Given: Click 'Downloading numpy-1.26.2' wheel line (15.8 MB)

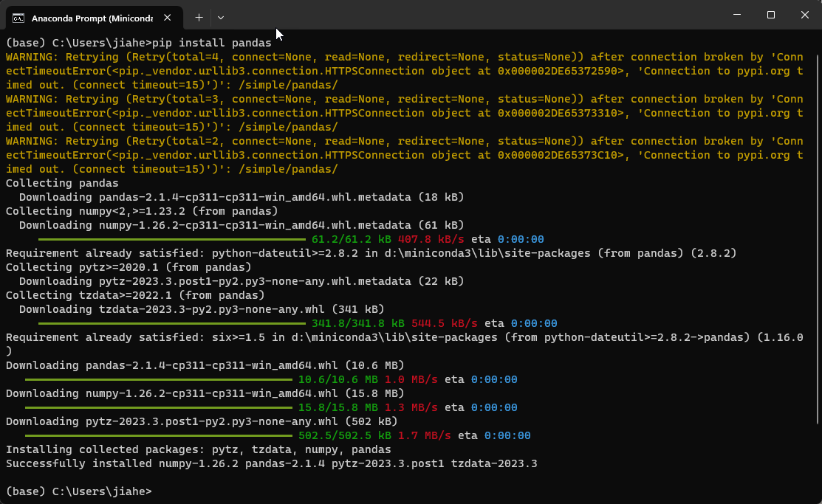Looking at the screenshot, I should click(x=205, y=393).
